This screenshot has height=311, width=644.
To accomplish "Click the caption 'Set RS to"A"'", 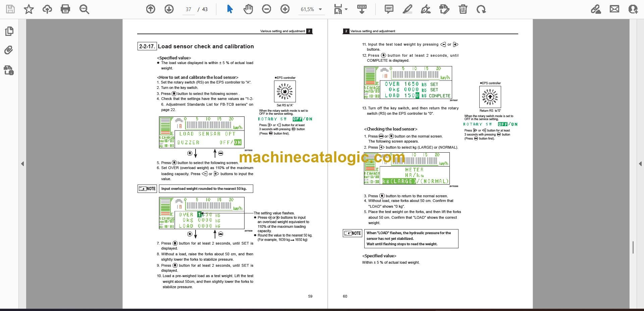I will pyautogui.click(x=285, y=105).
